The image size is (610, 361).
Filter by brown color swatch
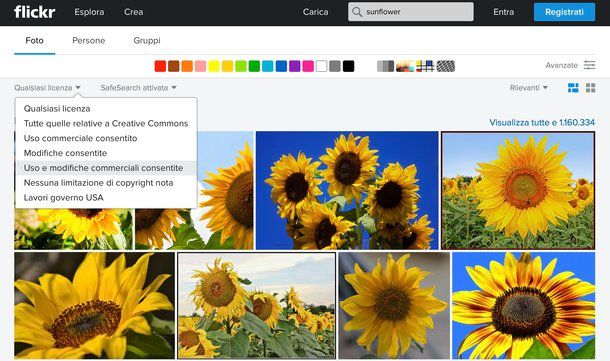coord(174,66)
